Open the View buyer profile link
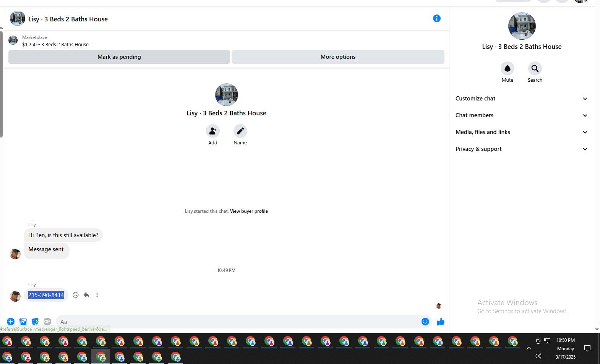 click(249, 211)
